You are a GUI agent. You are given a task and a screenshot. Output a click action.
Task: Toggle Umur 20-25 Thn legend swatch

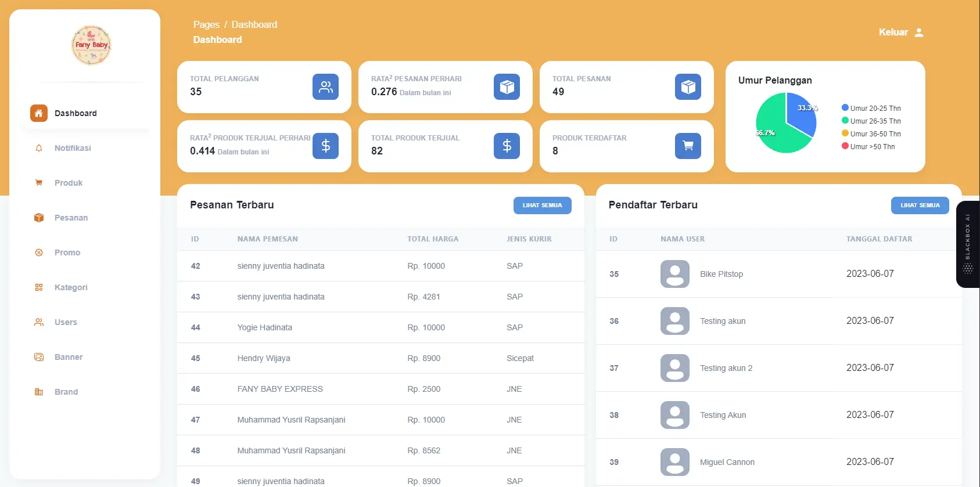[845, 108]
